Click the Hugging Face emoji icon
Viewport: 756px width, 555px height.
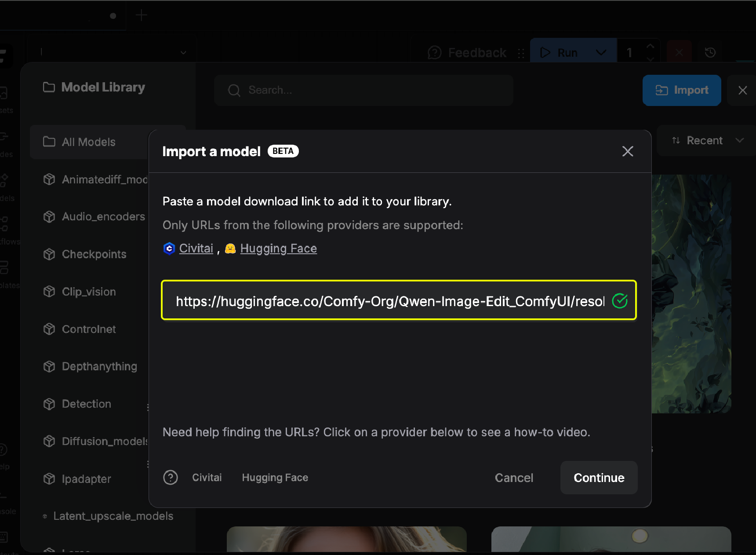pos(230,248)
